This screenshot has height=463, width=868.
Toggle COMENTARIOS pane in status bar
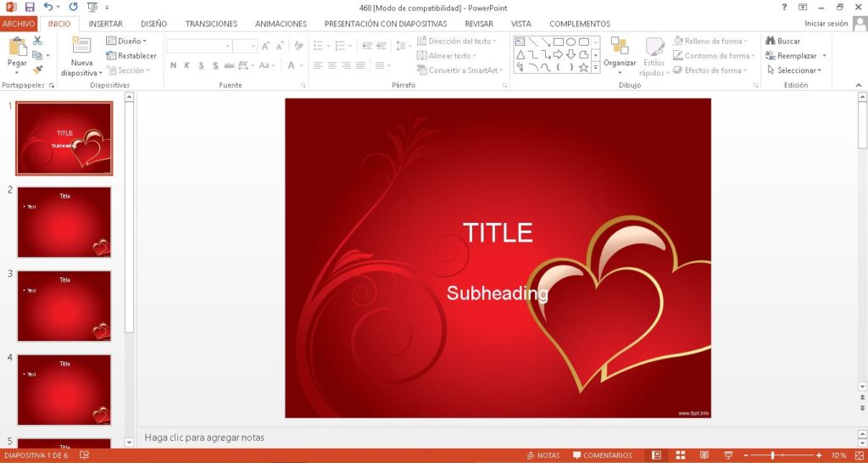tap(603, 455)
